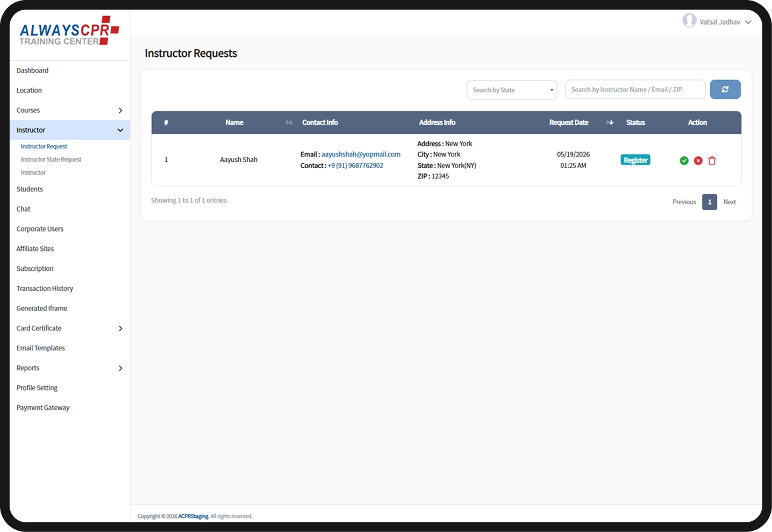Expand the Reports submenu chevron

click(120, 368)
